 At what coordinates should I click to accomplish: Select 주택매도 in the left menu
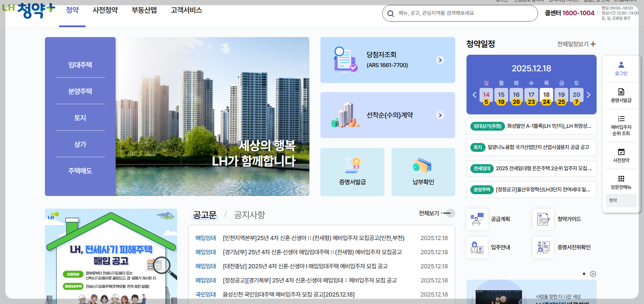[80, 171]
